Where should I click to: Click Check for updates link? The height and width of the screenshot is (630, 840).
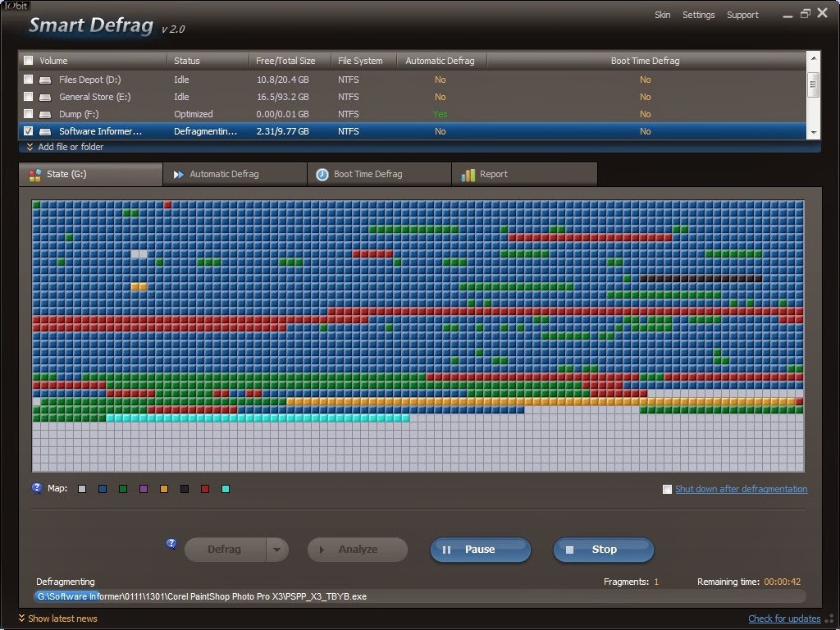[x=784, y=619]
